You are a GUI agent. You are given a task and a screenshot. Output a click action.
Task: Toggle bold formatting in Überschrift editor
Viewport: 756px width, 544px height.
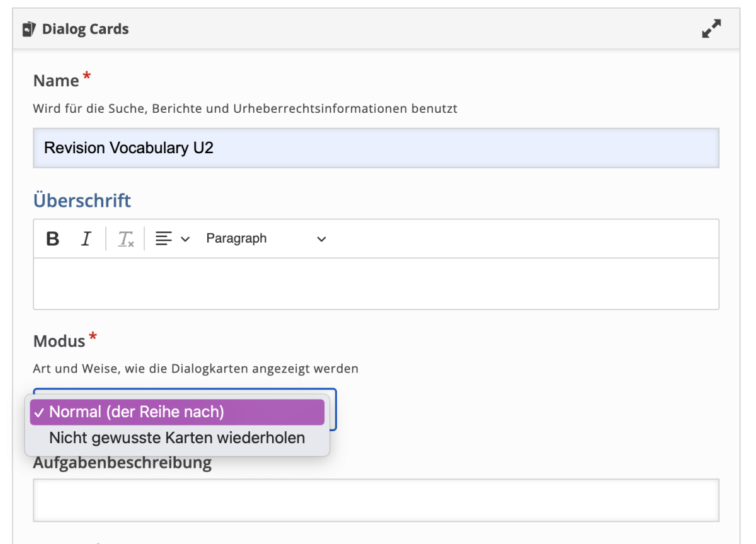(x=53, y=239)
